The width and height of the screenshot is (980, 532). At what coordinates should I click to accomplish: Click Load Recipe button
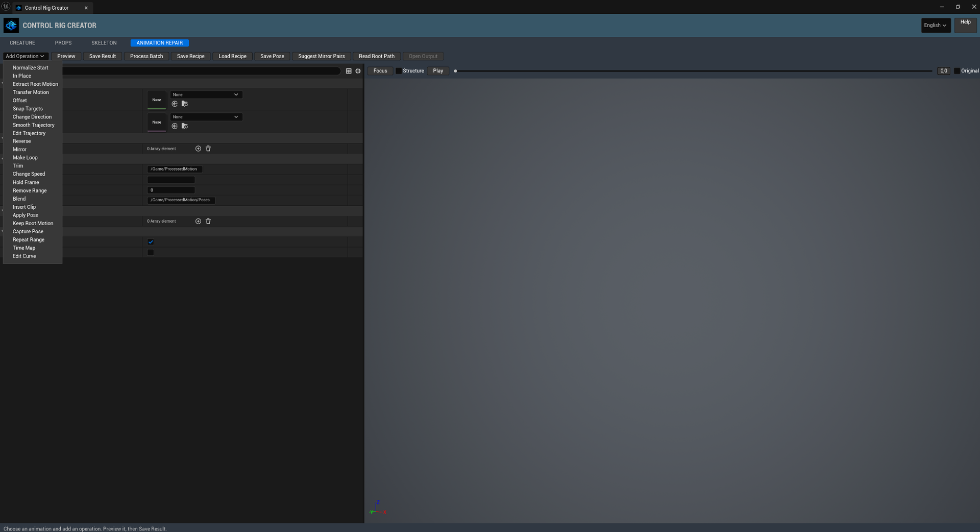[x=232, y=56]
